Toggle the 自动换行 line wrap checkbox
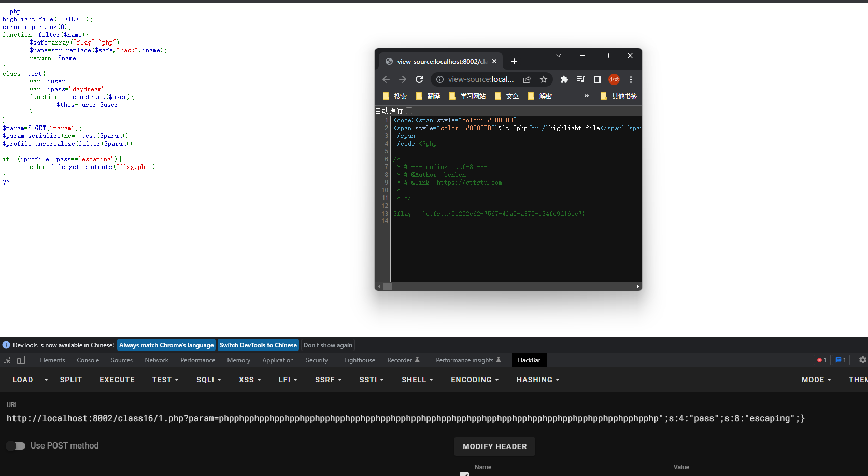Image resolution: width=868 pixels, height=476 pixels. point(409,110)
